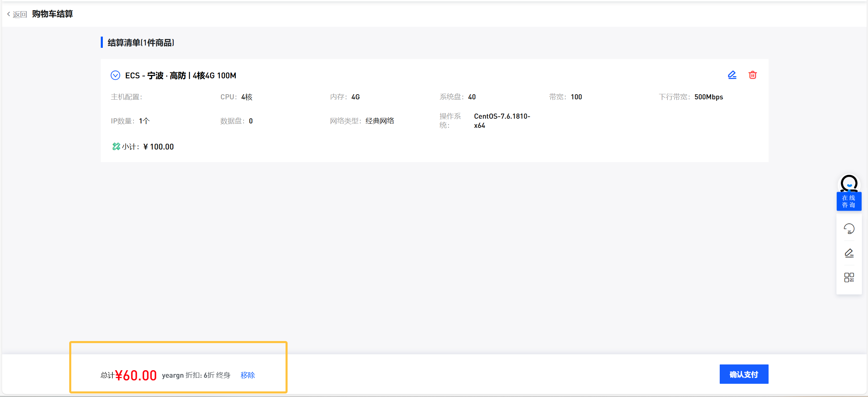Viewport: 868px width, 397px height.
Task: Click 移除 to remove the discount
Action: (x=248, y=375)
